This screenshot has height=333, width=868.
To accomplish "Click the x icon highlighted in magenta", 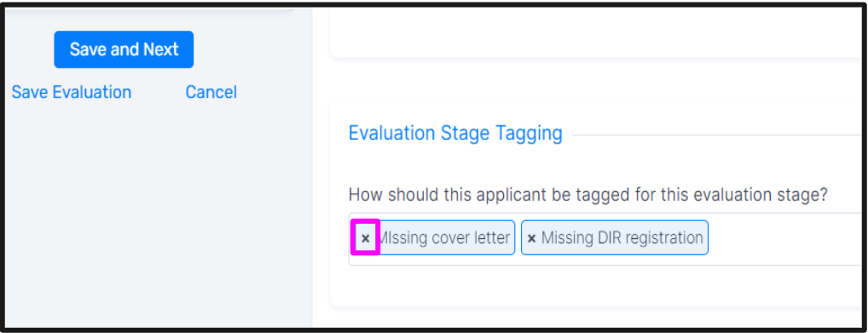I will pyautogui.click(x=365, y=238).
